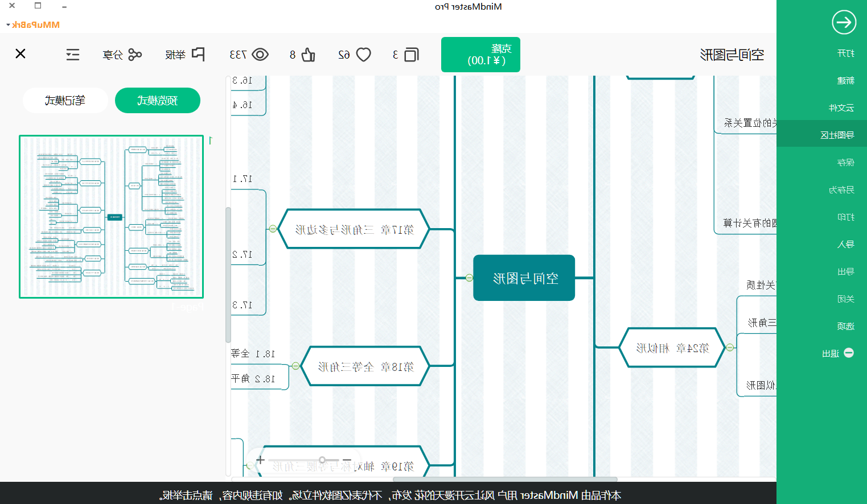Select the Cloud Files (云文件) menu item
867x504 pixels.
(x=841, y=108)
